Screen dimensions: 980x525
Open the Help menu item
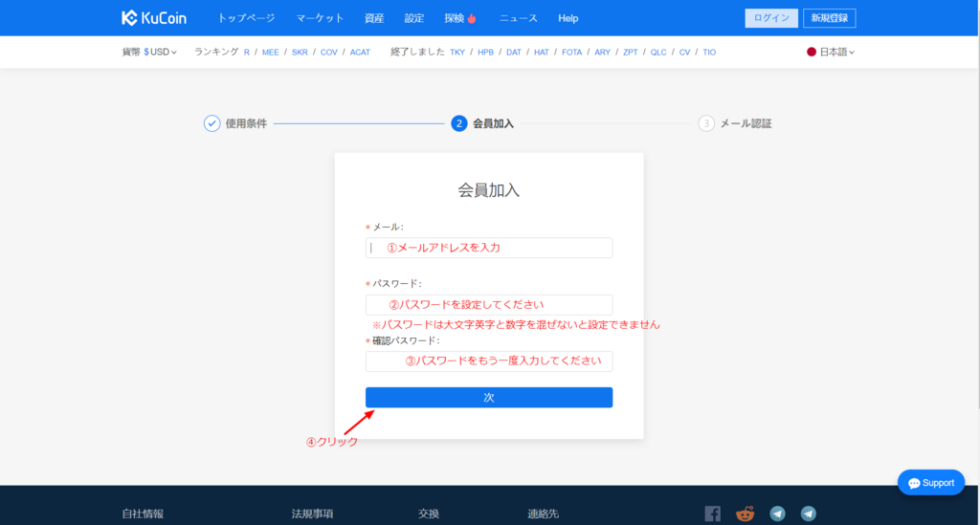pyautogui.click(x=568, y=18)
